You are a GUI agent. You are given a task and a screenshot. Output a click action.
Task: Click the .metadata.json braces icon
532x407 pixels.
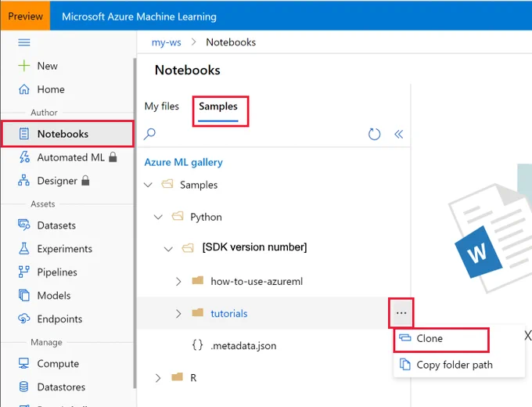[197, 345]
